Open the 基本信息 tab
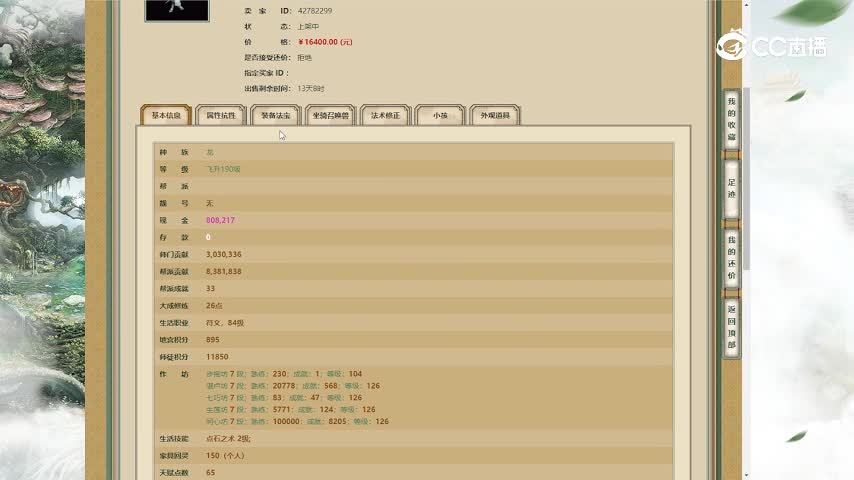The image size is (854, 480). point(166,116)
